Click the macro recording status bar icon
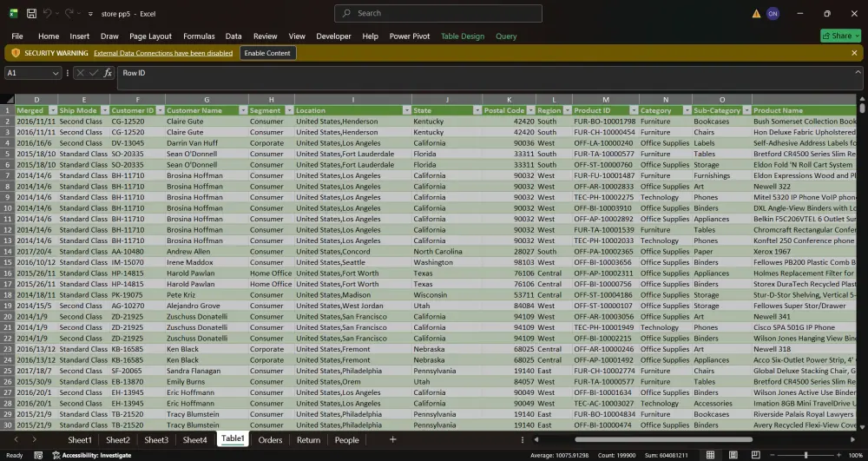This screenshot has width=868, height=461. click(38, 455)
